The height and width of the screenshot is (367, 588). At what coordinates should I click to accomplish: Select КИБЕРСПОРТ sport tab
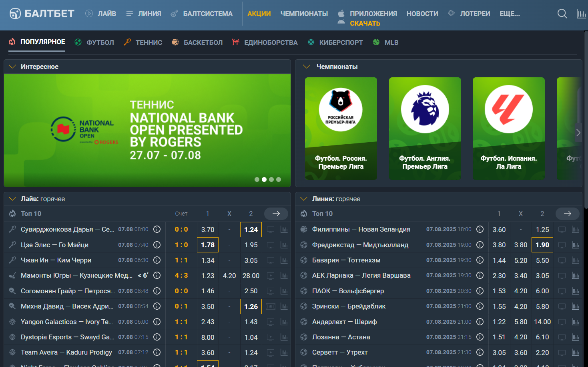[335, 42]
